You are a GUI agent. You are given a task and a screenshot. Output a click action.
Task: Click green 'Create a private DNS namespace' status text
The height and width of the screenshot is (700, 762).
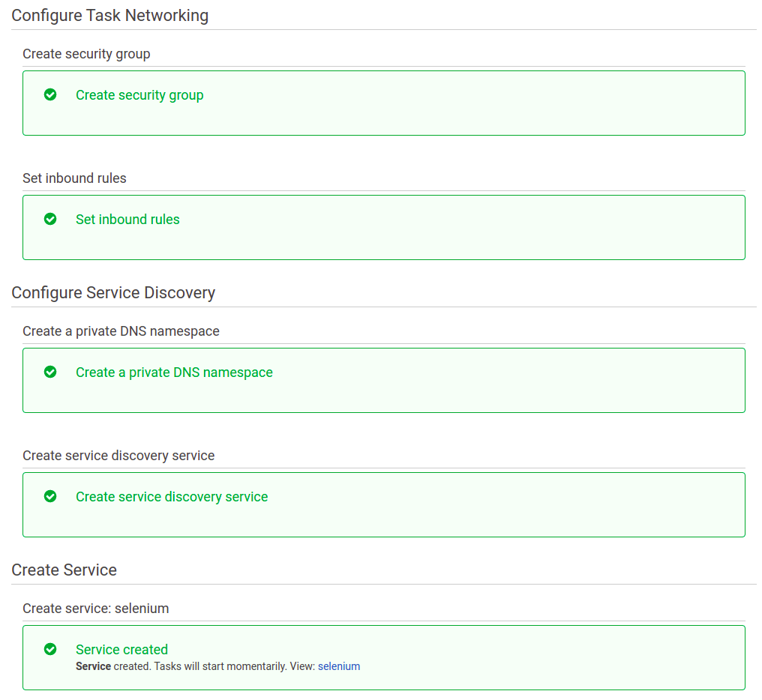click(174, 372)
